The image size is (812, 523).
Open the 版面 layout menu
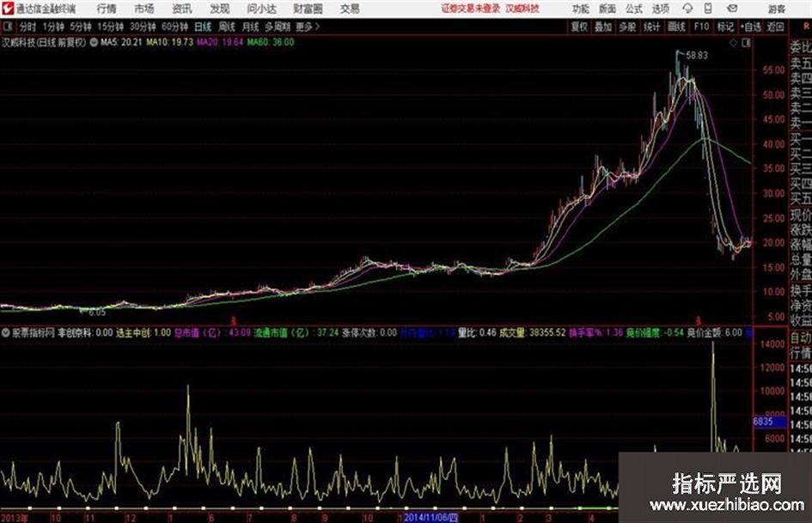coord(607,9)
